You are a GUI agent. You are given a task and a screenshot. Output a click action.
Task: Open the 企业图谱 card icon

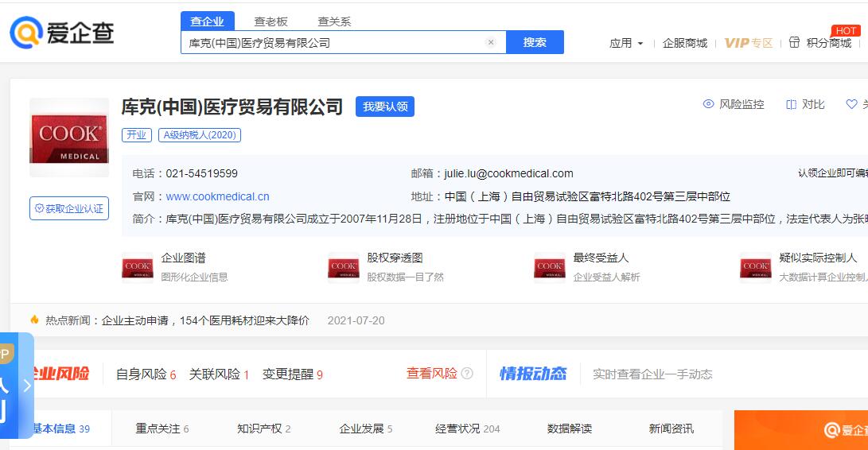(x=138, y=267)
